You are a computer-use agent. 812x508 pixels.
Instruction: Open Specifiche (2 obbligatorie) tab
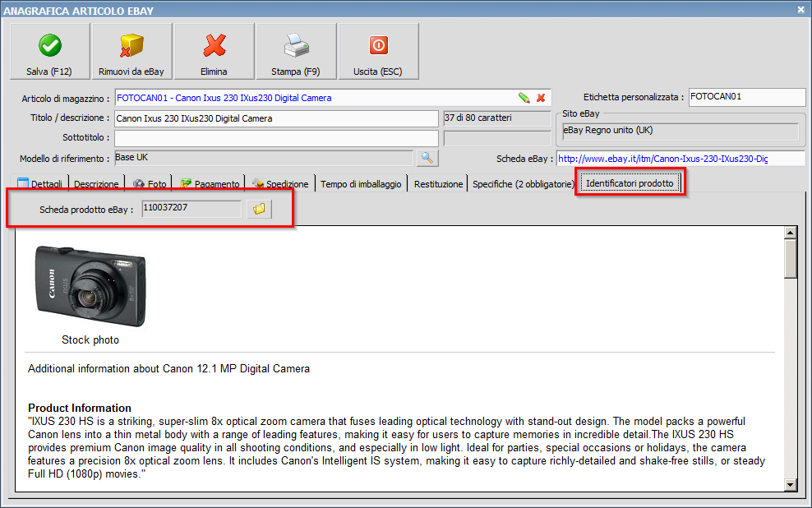click(x=523, y=184)
